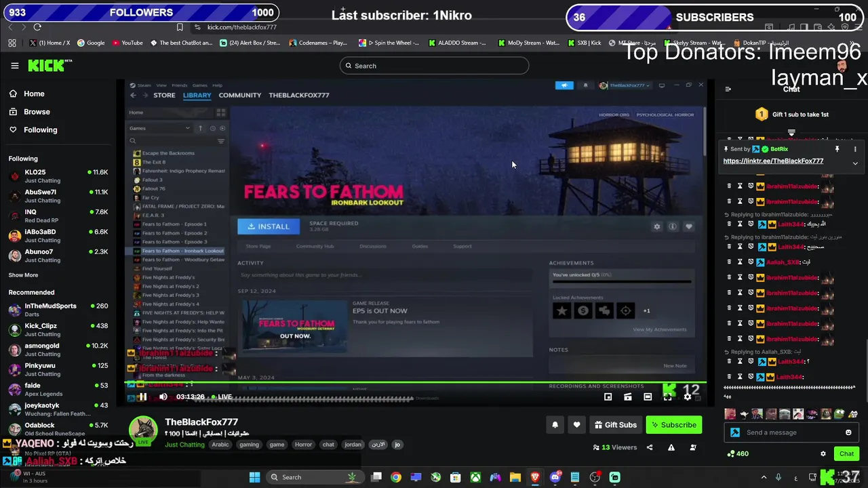The image size is (868, 488).
Task: Expand Show More followed channels
Action: (23, 275)
